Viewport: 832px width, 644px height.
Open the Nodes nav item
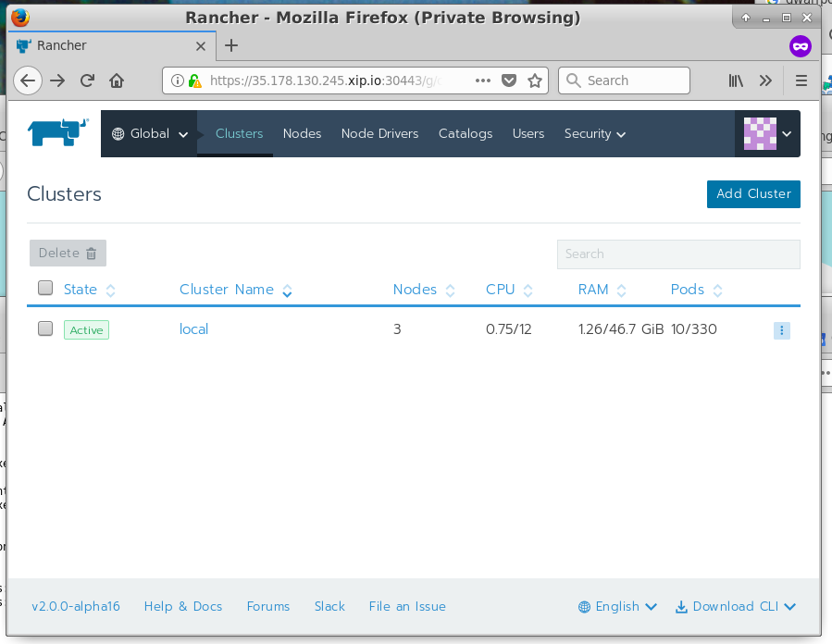pos(302,133)
